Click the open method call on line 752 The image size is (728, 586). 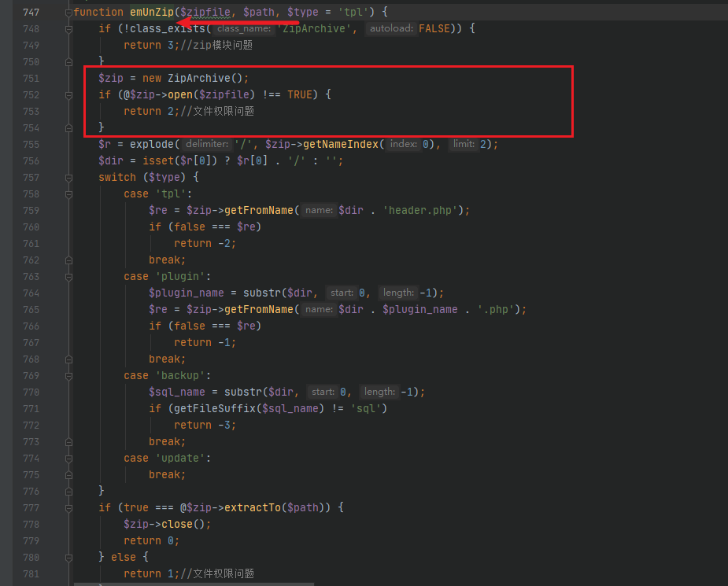point(180,94)
